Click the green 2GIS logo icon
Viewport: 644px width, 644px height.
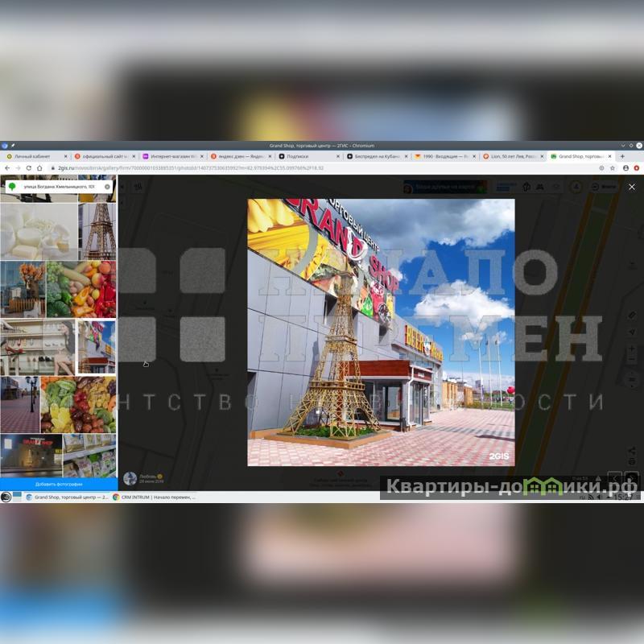point(12,187)
